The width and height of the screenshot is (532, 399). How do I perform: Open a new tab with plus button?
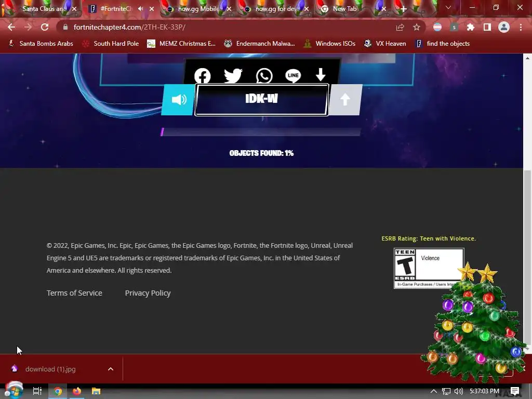pos(403,9)
